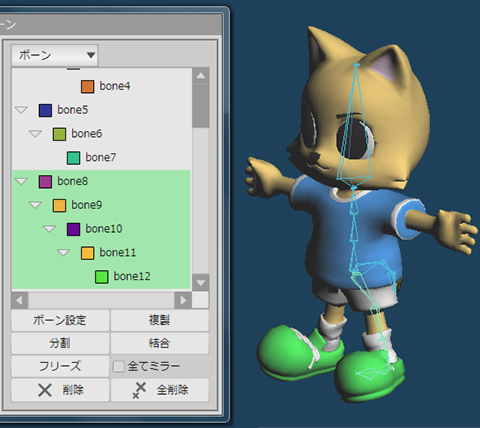Click the orange color square of bone4

[88, 86]
